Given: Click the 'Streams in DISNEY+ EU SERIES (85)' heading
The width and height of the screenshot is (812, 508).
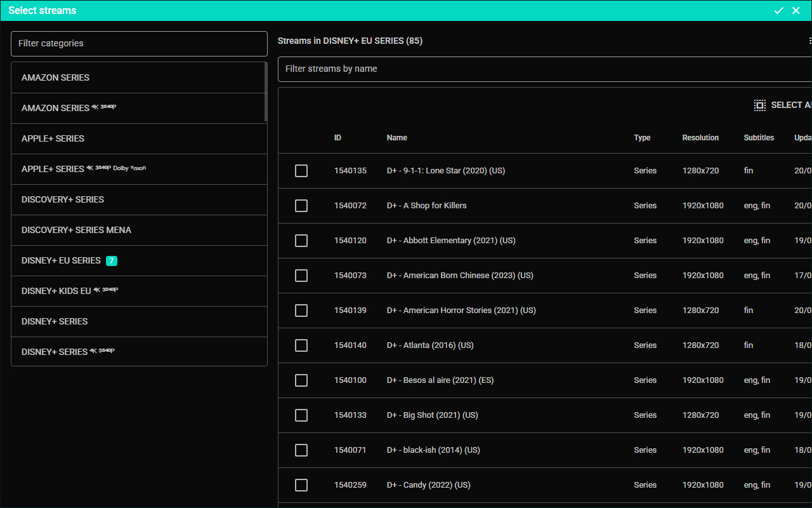Looking at the screenshot, I should click(x=350, y=41).
